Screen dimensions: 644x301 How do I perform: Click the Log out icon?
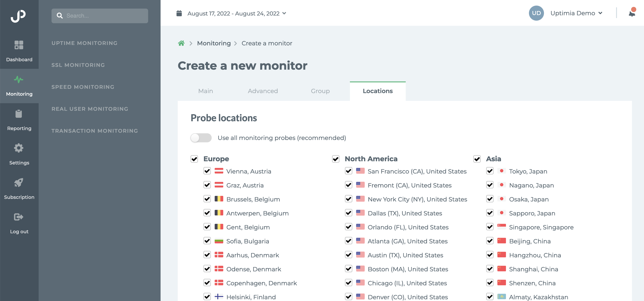[x=19, y=217]
